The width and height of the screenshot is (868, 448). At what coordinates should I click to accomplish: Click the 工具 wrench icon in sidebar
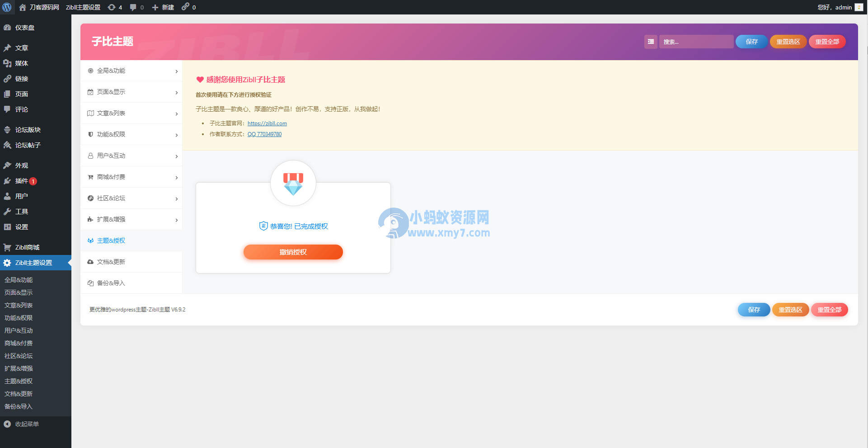(x=7, y=212)
